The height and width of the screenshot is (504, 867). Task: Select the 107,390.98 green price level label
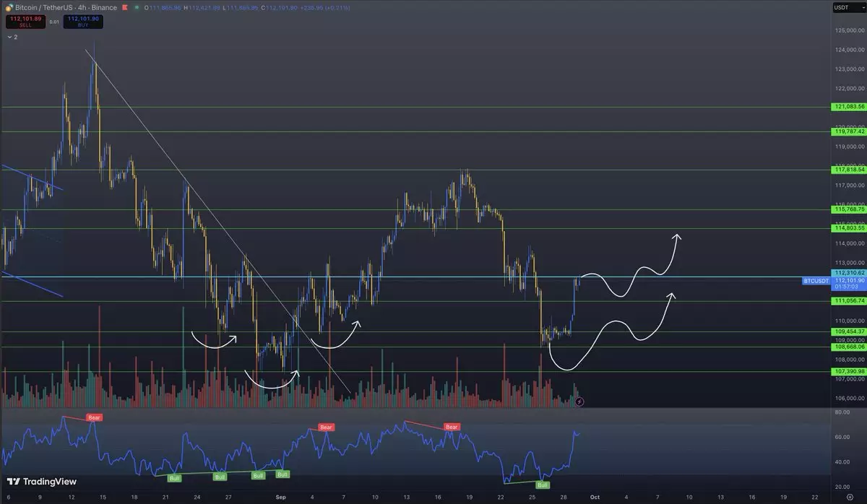tap(850, 372)
